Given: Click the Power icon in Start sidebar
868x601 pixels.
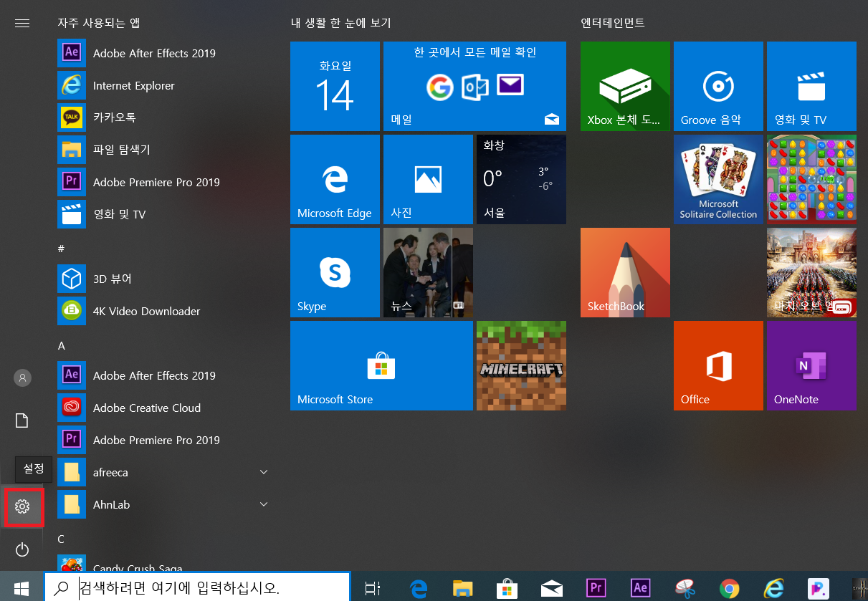Looking at the screenshot, I should (22, 549).
